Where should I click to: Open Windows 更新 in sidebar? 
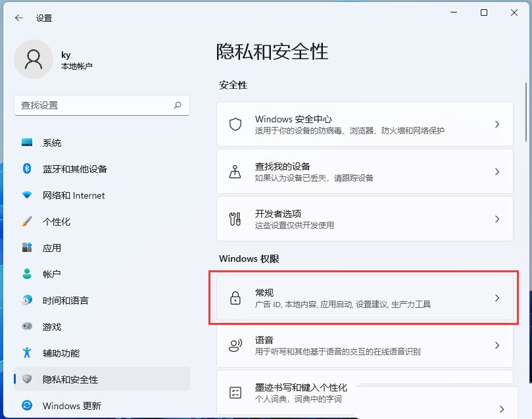[x=72, y=406]
